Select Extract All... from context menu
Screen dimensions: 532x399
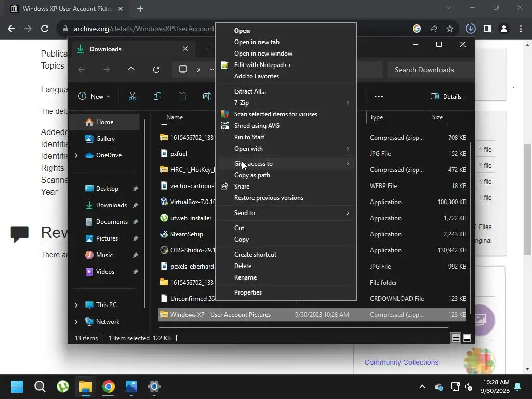(x=286, y=91)
